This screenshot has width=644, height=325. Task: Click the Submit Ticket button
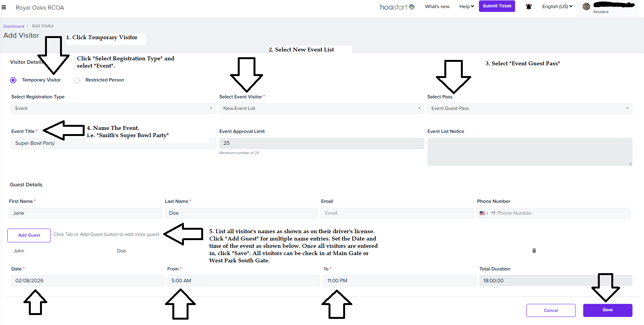(497, 6)
